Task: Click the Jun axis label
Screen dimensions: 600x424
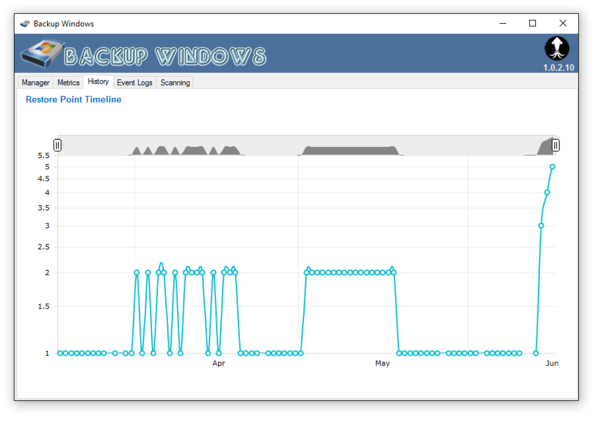Action: coord(552,363)
